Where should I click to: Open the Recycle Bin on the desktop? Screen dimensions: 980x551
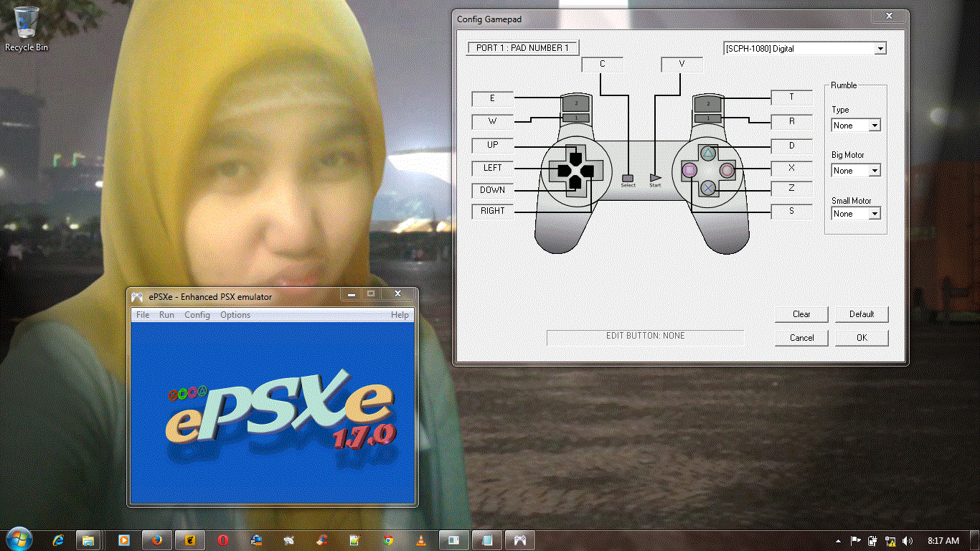(27, 29)
